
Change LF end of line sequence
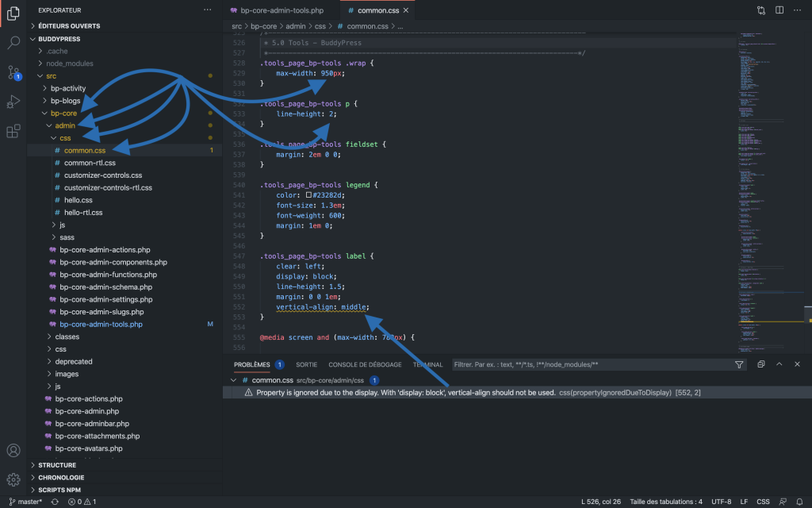[x=744, y=502]
